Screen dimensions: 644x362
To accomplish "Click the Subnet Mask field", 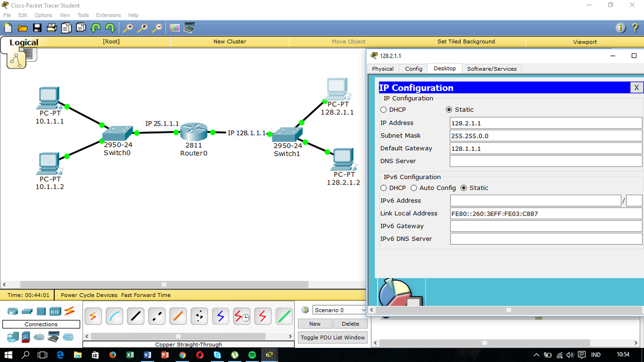I will pyautogui.click(x=546, y=136).
